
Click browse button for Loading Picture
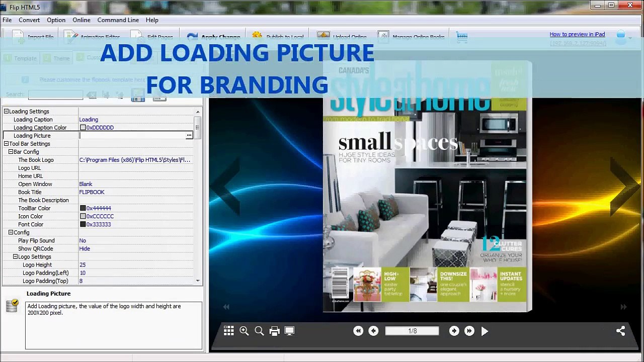pos(189,136)
